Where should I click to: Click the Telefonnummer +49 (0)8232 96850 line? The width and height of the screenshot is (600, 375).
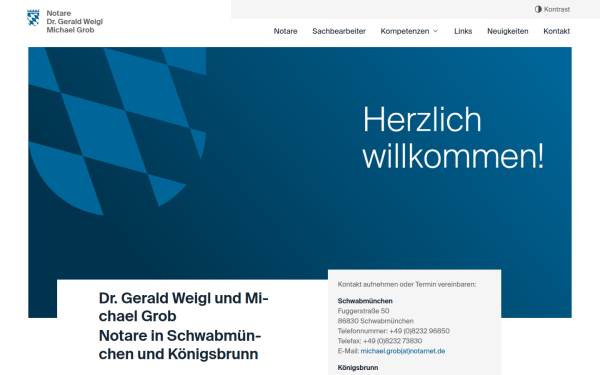point(393,331)
